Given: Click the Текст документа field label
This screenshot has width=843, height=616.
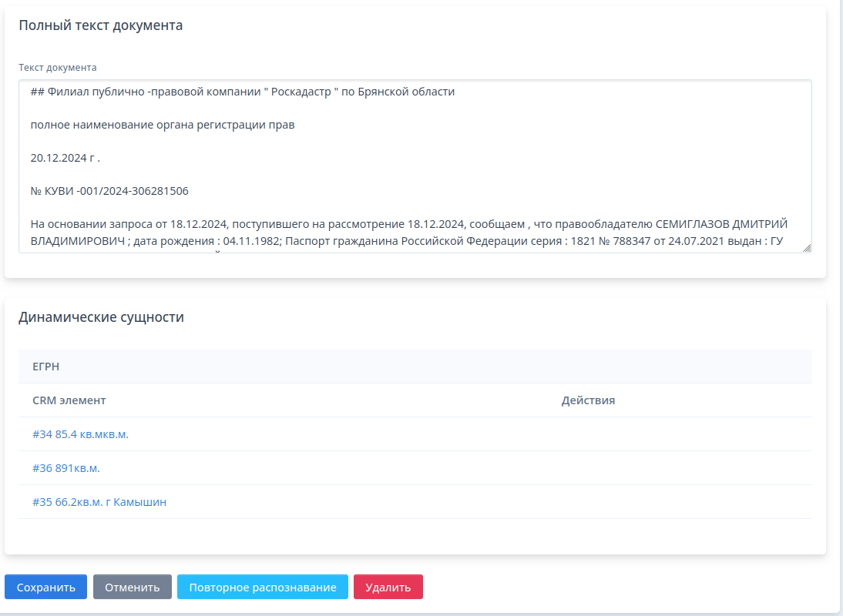Looking at the screenshot, I should (x=58, y=67).
